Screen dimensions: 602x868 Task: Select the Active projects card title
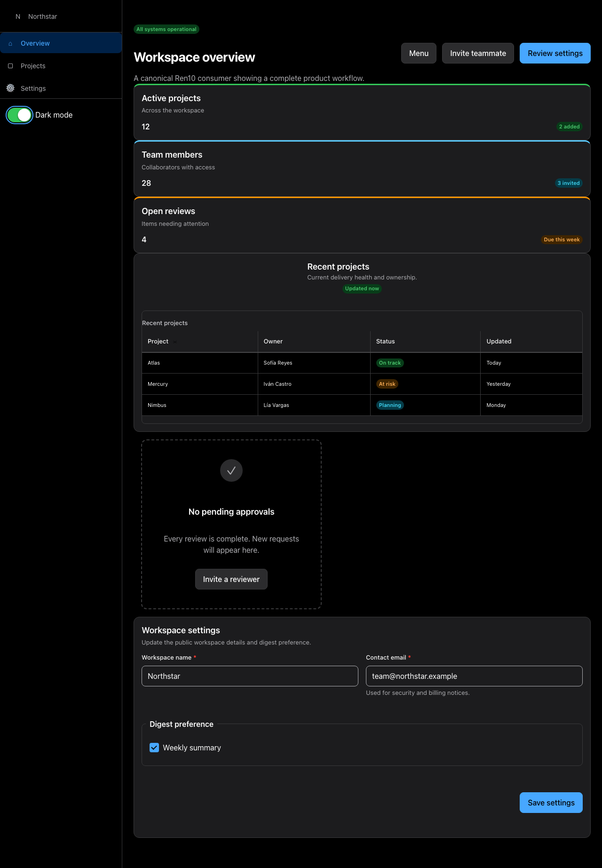171,98
